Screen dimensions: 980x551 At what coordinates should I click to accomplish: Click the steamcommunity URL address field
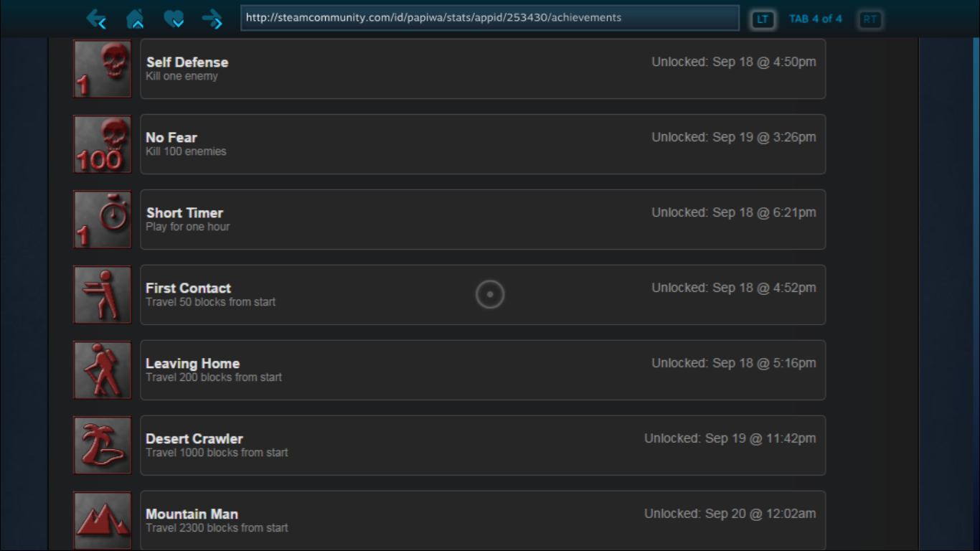[489, 18]
